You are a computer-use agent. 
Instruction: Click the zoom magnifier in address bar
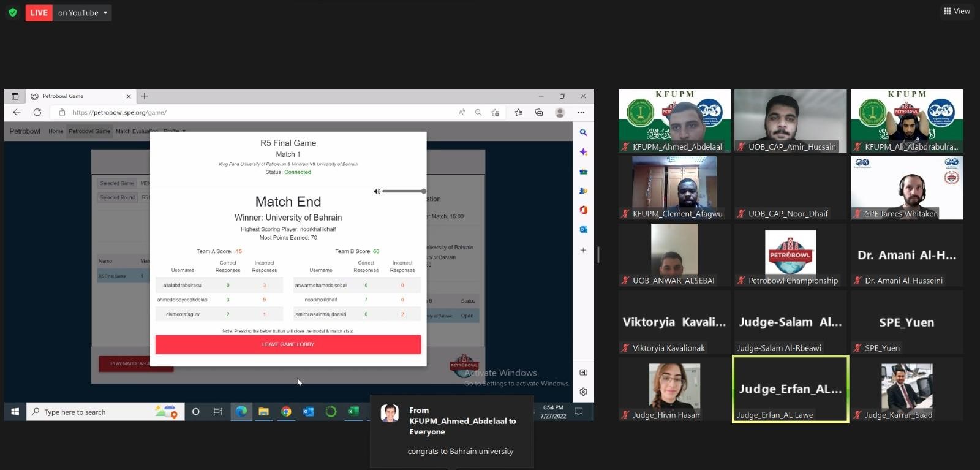point(478,112)
